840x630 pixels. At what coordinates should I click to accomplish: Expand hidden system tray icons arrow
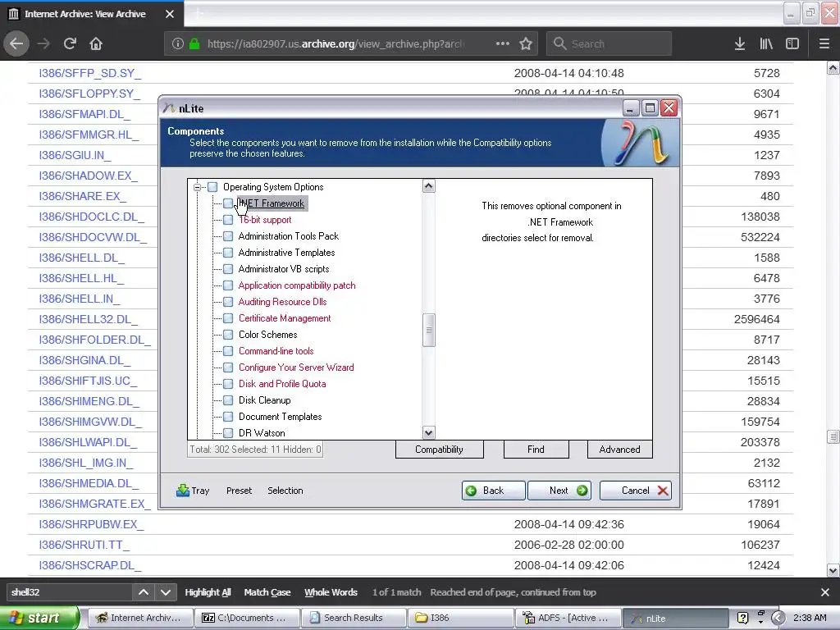(x=778, y=618)
